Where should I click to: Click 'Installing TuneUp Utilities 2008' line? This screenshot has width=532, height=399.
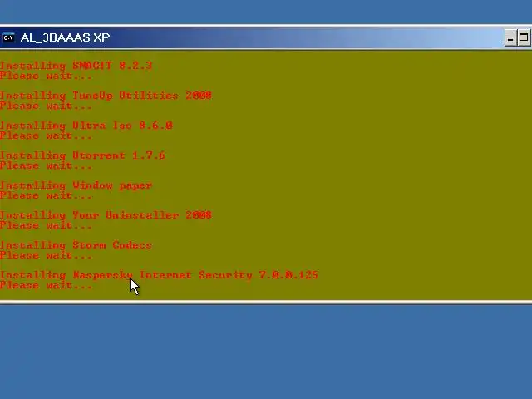[x=106, y=96]
